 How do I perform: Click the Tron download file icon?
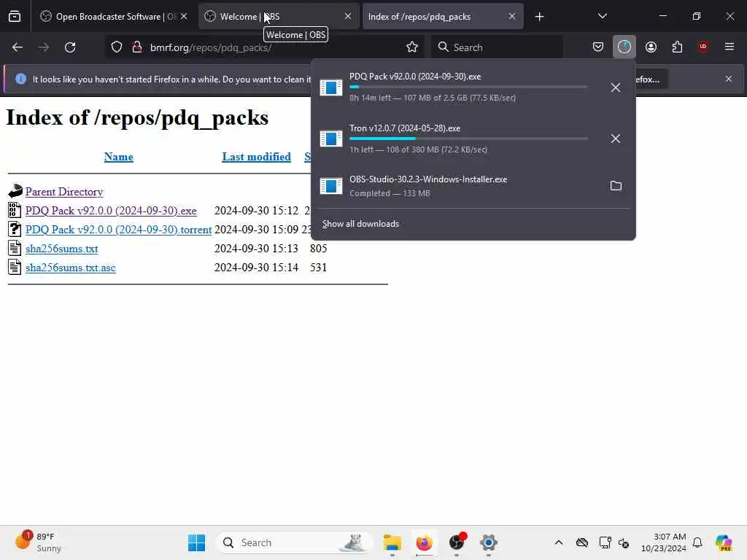pos(331,139)
